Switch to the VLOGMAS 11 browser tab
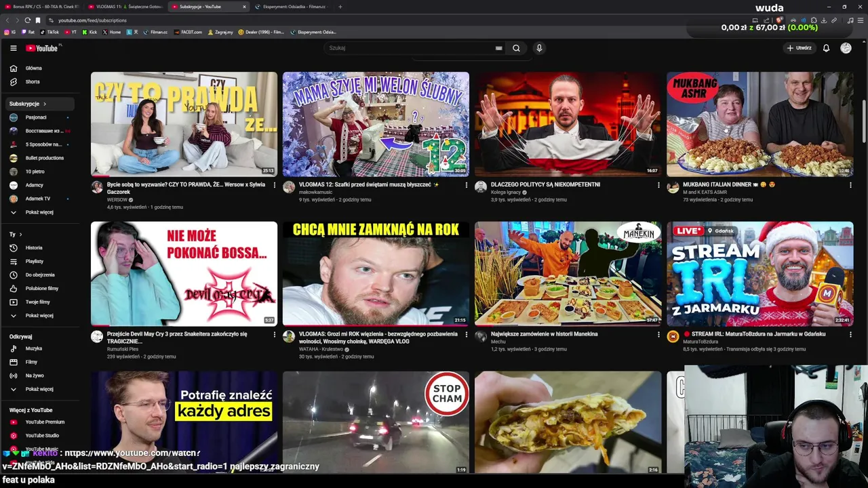868x488 pixels. coord(125,7)
